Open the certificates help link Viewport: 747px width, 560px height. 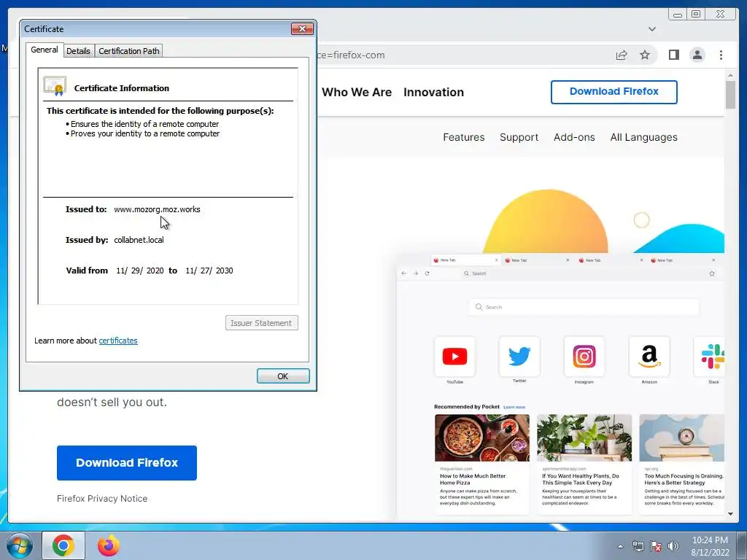tap(118, 341)
